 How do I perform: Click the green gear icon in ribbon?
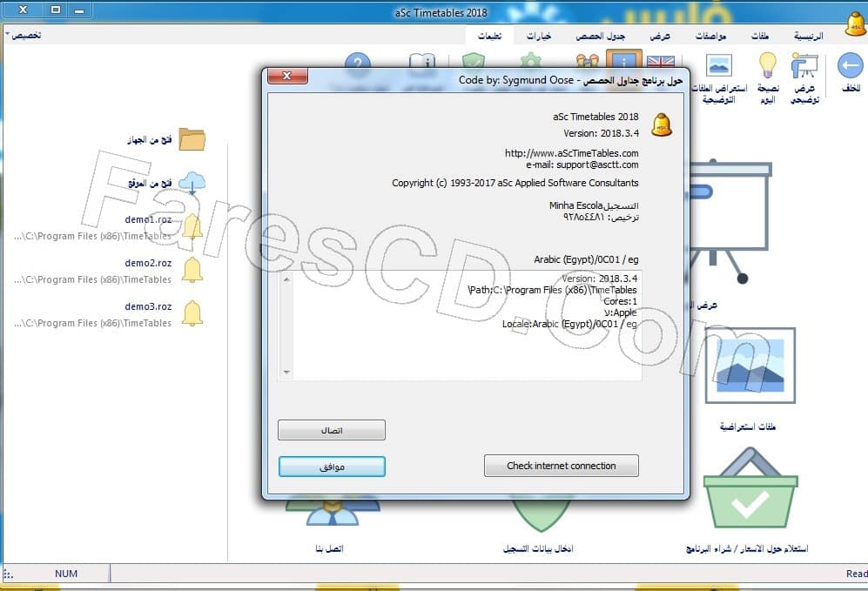pyautogui.click(x=530, y=60)
